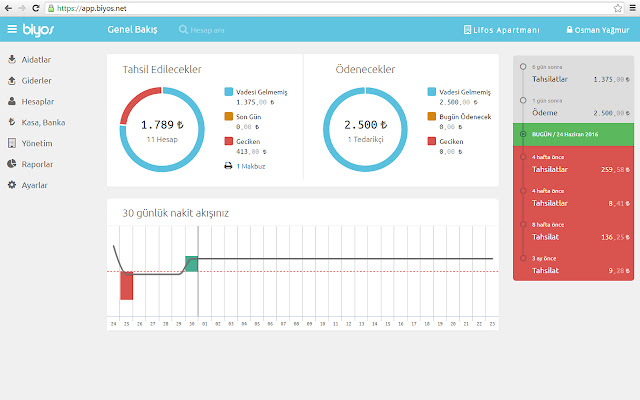Click the orange Son Gün swatch

pyautogui.click(x=229, y=116)
